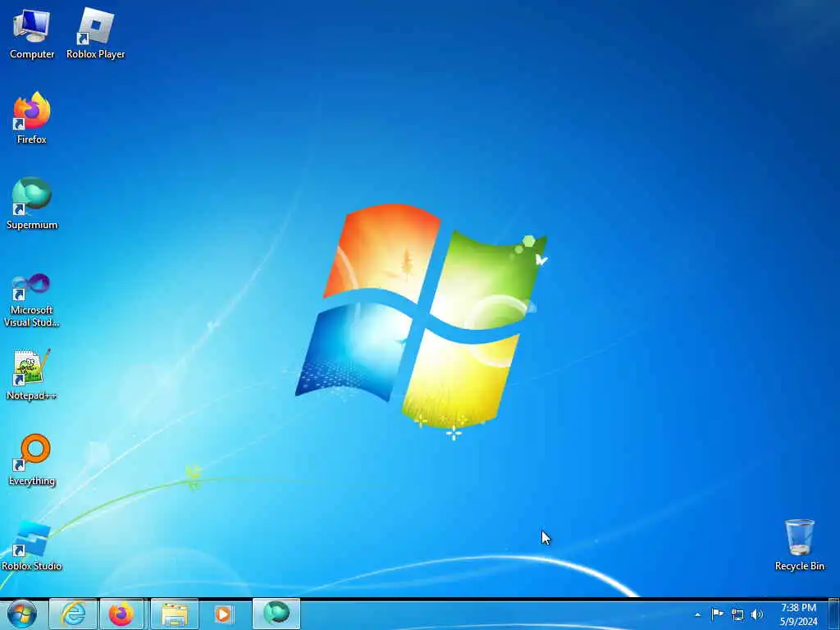Switch to Supermium in the taskbar

click(276, 614)
